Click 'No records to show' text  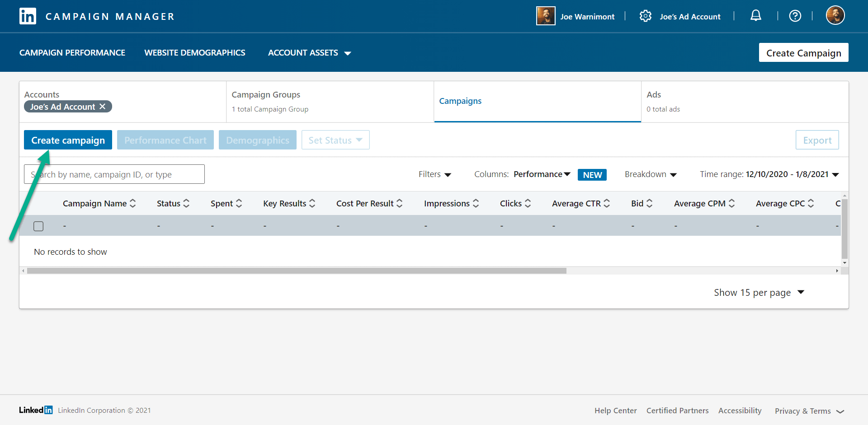[x=71, y=252]
